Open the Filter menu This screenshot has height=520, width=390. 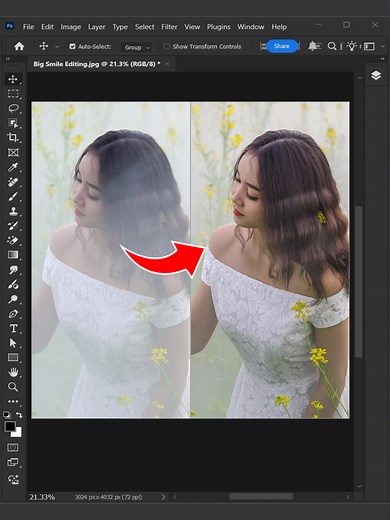169,27
